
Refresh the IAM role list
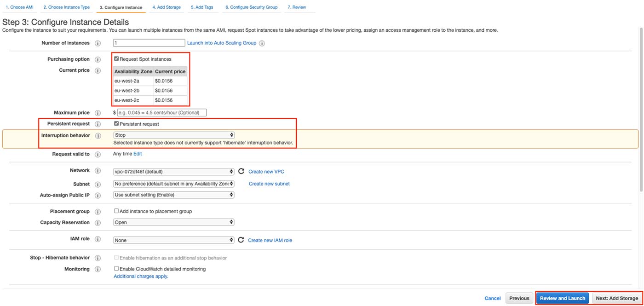pyautogui.click(x=241, y=239)
